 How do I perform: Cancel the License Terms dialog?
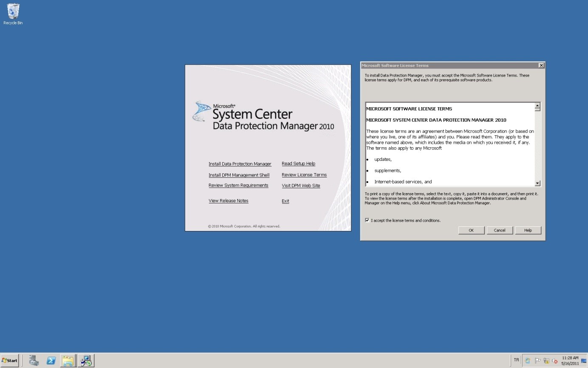500,230
